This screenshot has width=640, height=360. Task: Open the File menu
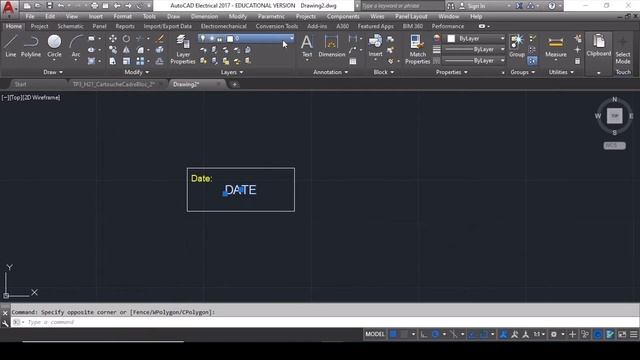(30, 16)
